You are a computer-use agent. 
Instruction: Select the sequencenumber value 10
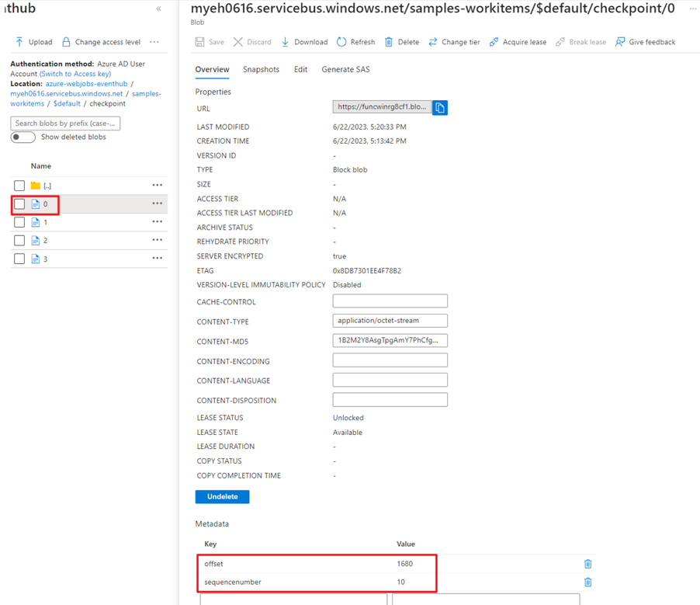click(x=401, y=582)
